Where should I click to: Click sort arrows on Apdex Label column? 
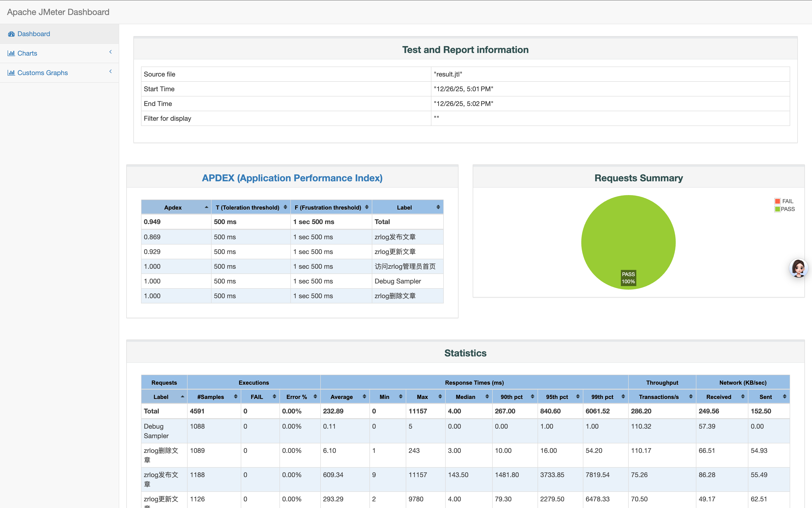click(438, 207)
